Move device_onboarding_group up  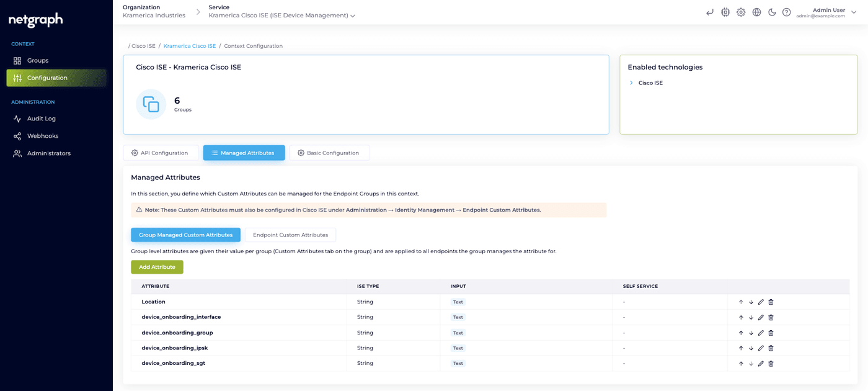click(x=741, y=333)
